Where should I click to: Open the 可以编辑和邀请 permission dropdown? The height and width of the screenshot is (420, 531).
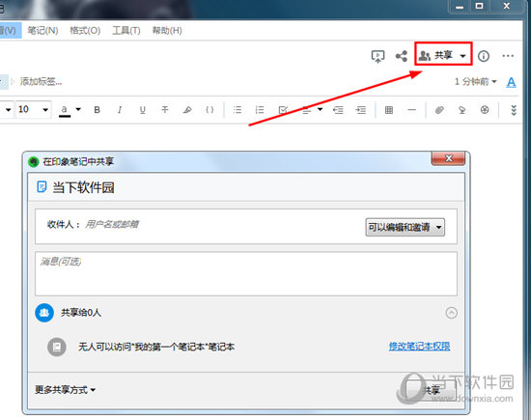pos(405,227)
